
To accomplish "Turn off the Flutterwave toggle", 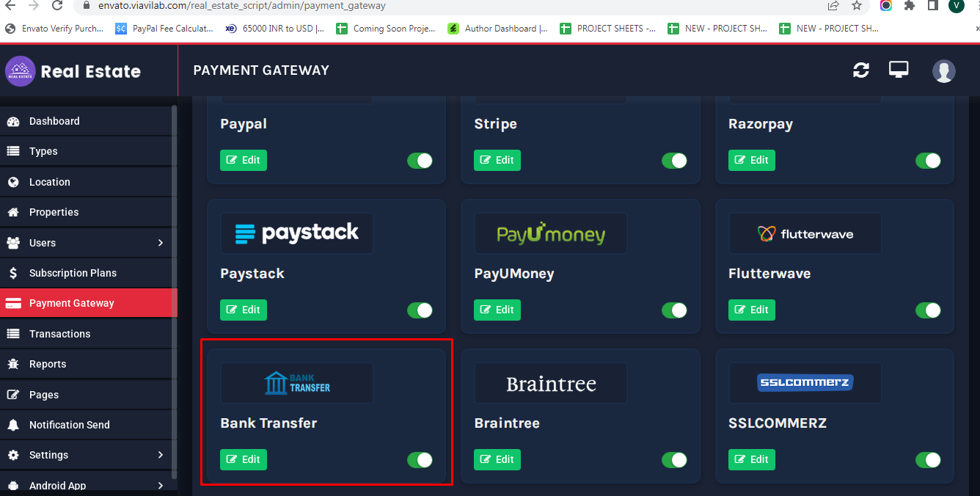I will click(929, 310).
